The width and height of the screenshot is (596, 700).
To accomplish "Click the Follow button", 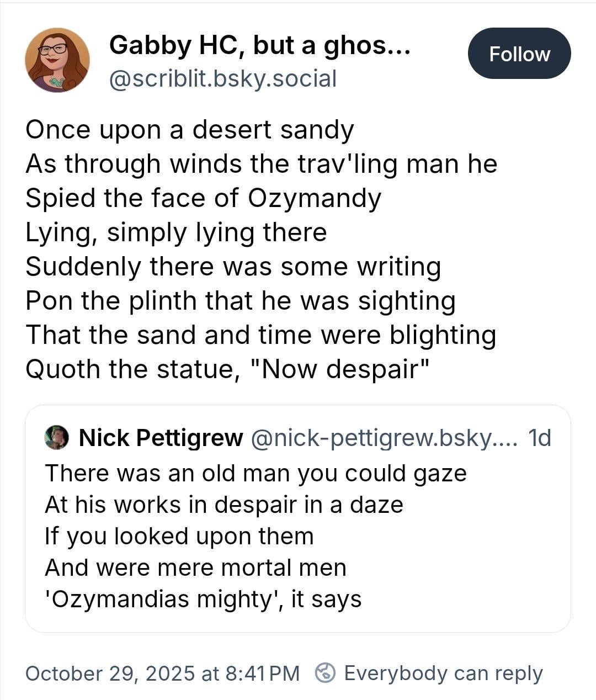I will pos(519,54).
